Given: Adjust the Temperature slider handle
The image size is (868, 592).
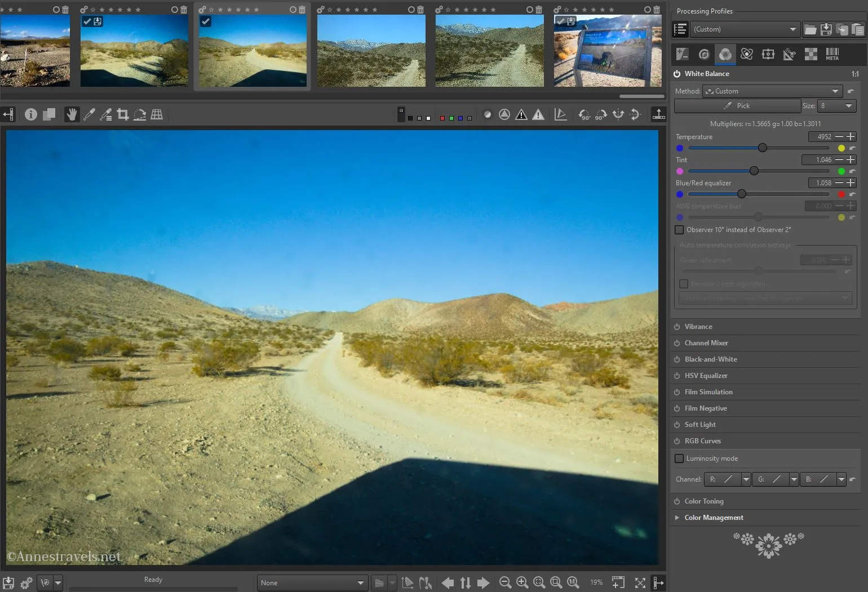Looking at the screenshot, I should coord(763,148).
